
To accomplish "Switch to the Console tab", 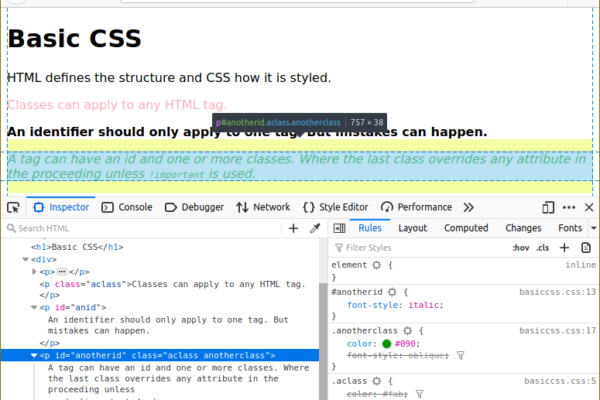I will point(127,207).
